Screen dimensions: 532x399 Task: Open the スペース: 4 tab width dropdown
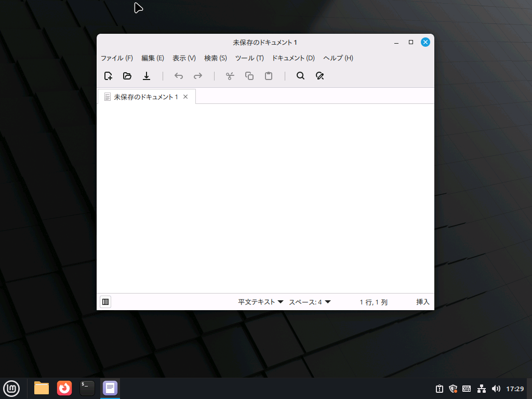click(310, 302)
